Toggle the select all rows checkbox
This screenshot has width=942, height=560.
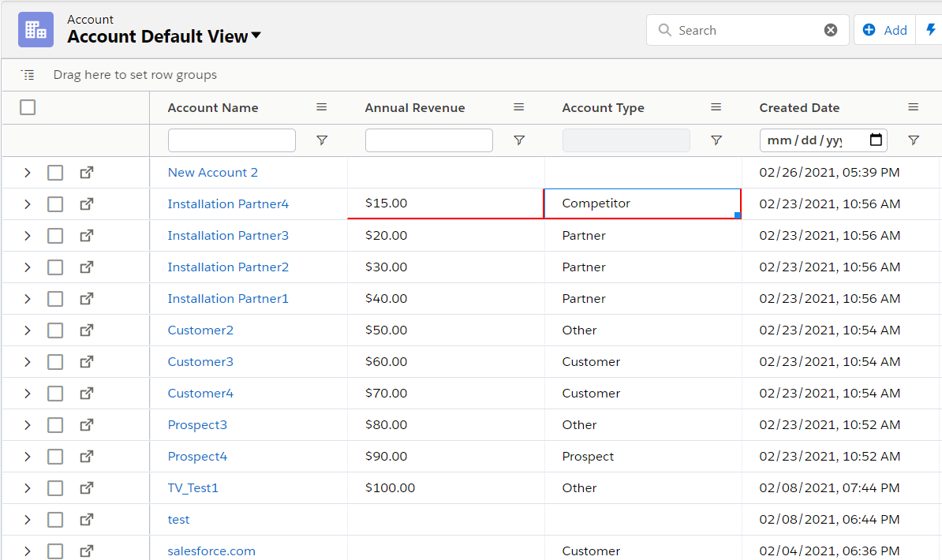[x=28, y=107]
